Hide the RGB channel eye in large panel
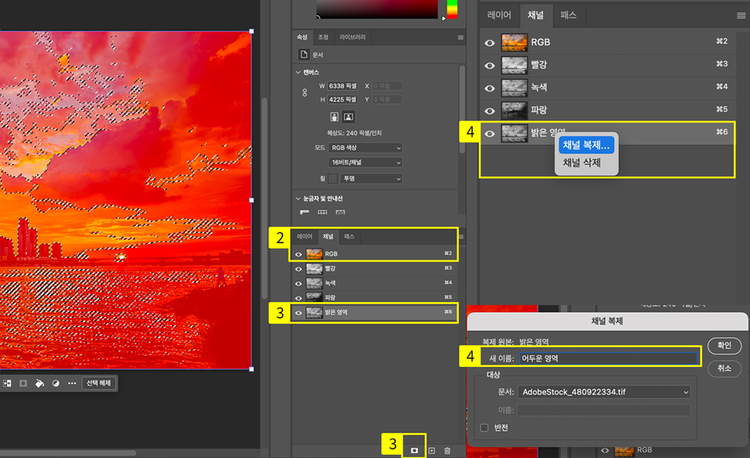The height and width of the screenshot is (458, 750). tap(489, 43)
